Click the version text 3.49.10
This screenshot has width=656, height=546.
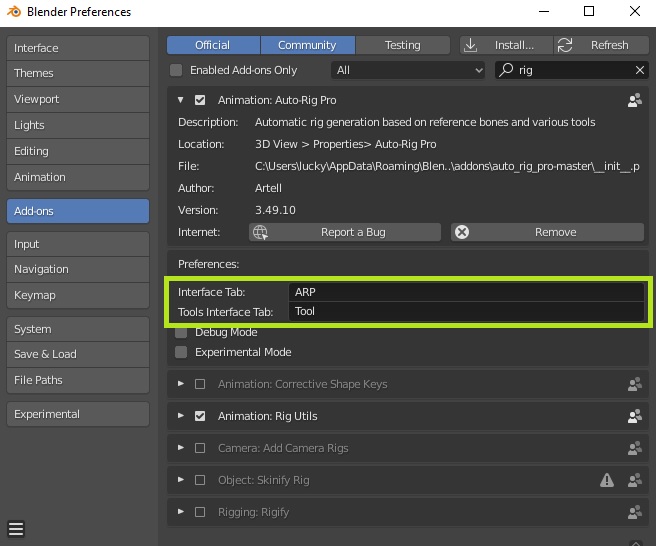[x=275, y=210]
